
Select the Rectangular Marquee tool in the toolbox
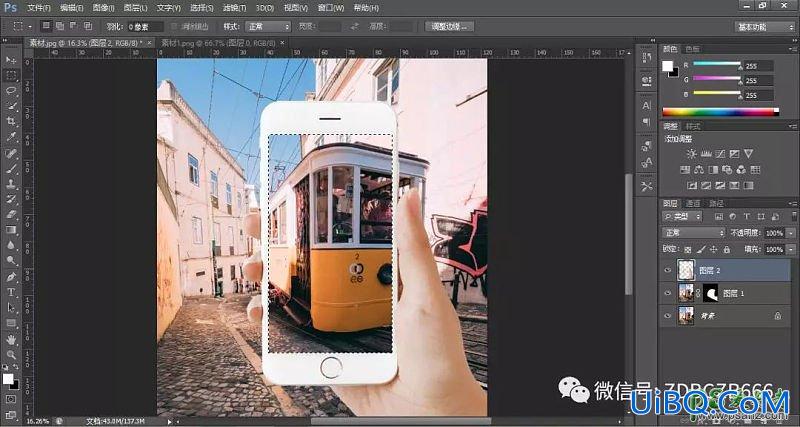(11, 76)
